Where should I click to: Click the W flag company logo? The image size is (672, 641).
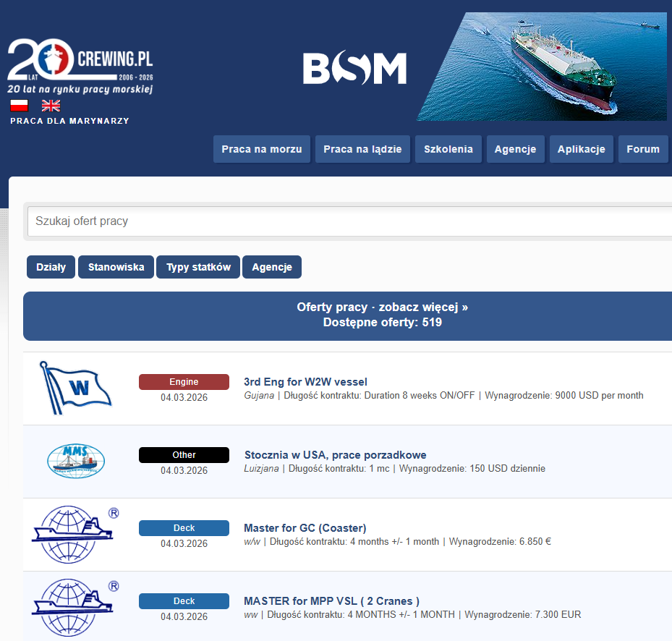[75, 388]
